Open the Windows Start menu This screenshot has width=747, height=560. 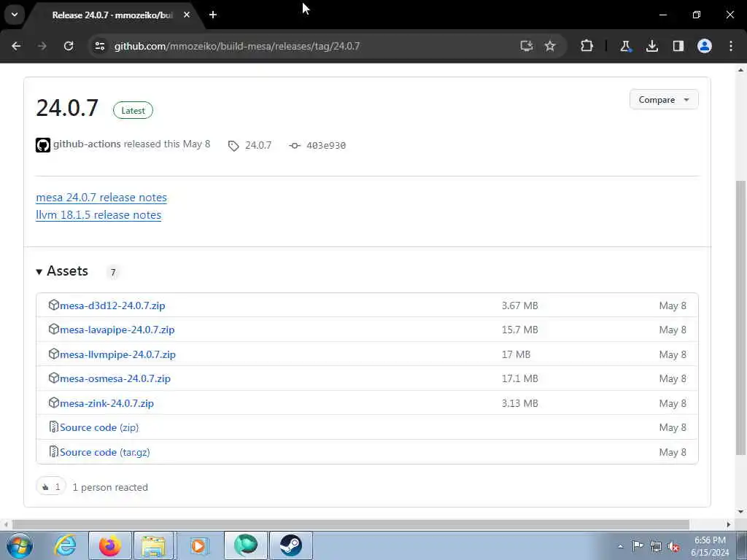point(20,545)
